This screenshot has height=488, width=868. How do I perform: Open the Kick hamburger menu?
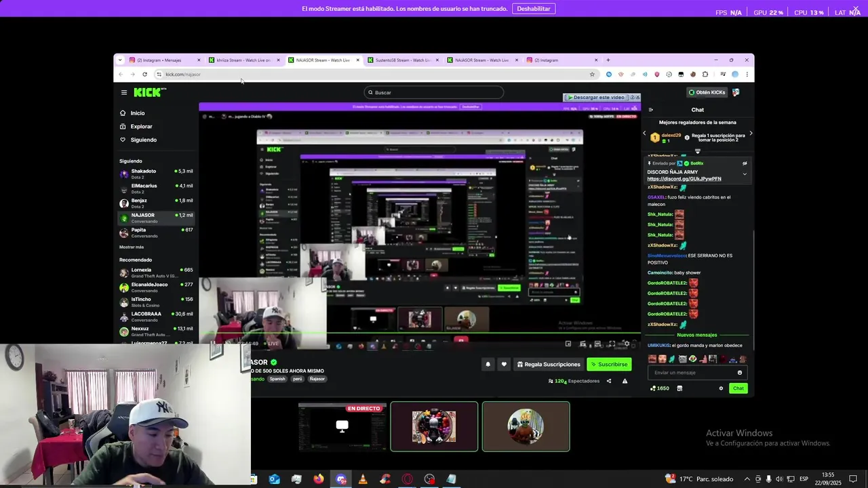[124, 92]
